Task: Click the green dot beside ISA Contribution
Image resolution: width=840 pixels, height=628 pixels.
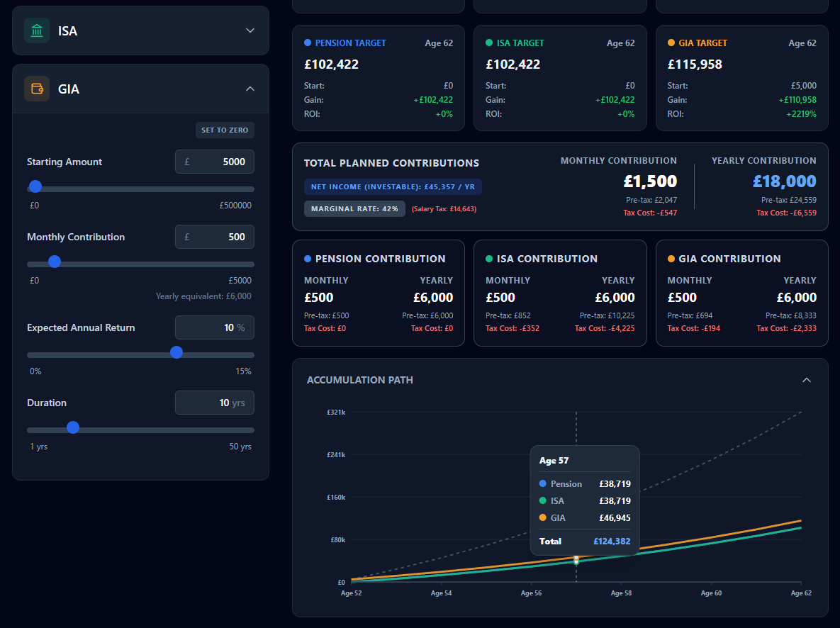Action: (x=489, y=259)
